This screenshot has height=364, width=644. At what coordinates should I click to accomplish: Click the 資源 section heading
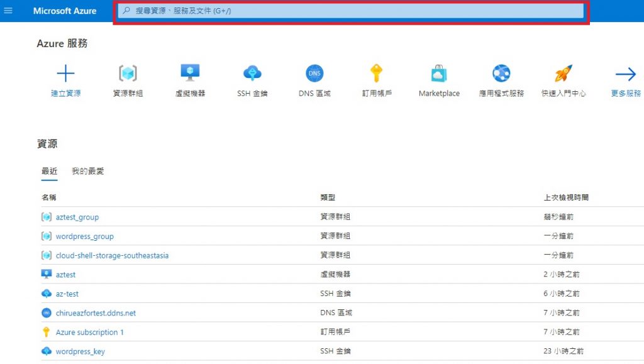click(x=47, y=143)
